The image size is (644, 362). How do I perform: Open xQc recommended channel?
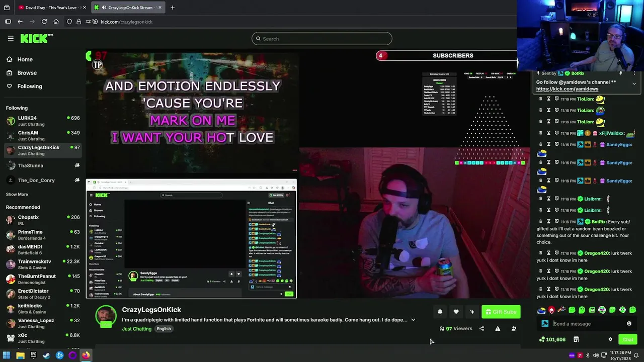[x=43, y=338]
